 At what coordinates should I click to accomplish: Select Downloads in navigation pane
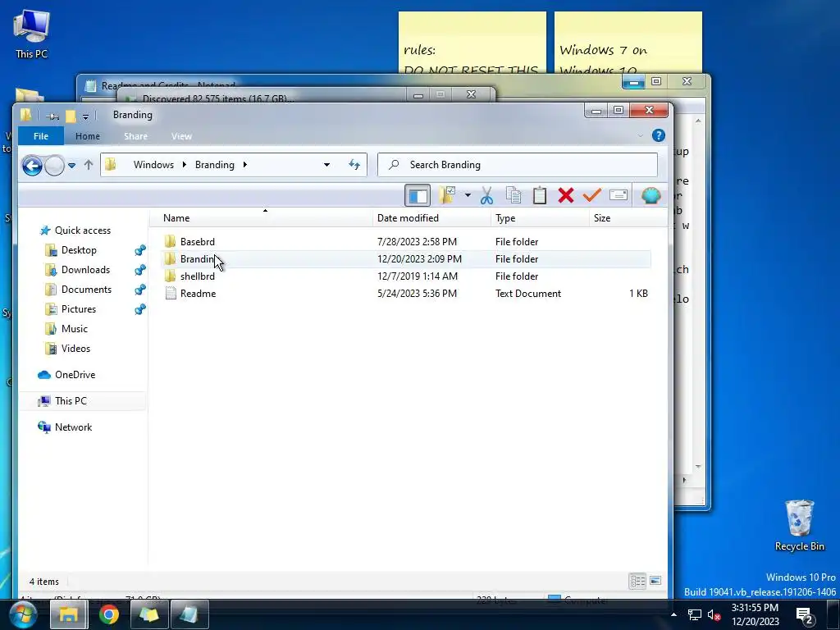pyautogui.click(x=85, y=270)
